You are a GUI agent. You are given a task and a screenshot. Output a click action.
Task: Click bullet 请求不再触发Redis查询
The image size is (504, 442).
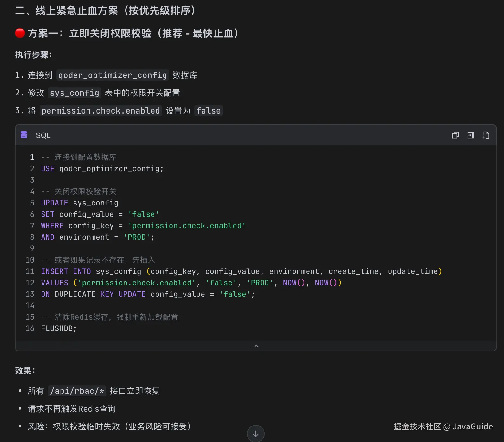72,409
